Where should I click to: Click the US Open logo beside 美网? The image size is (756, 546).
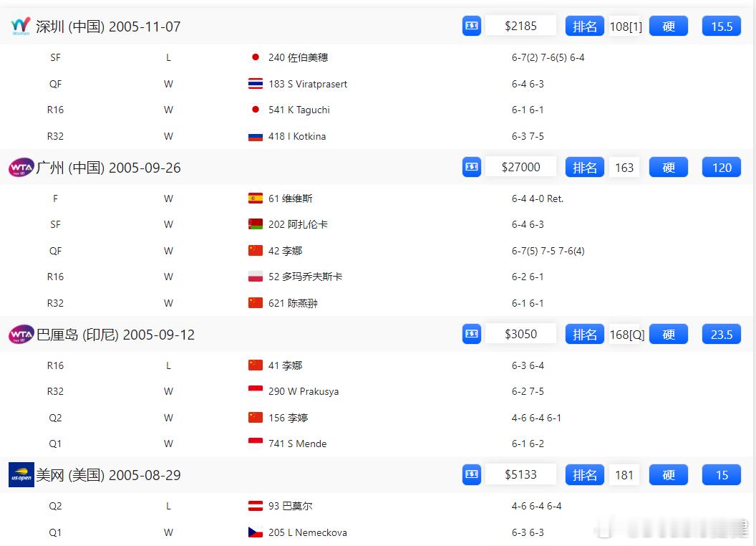[x=21, y=475]
